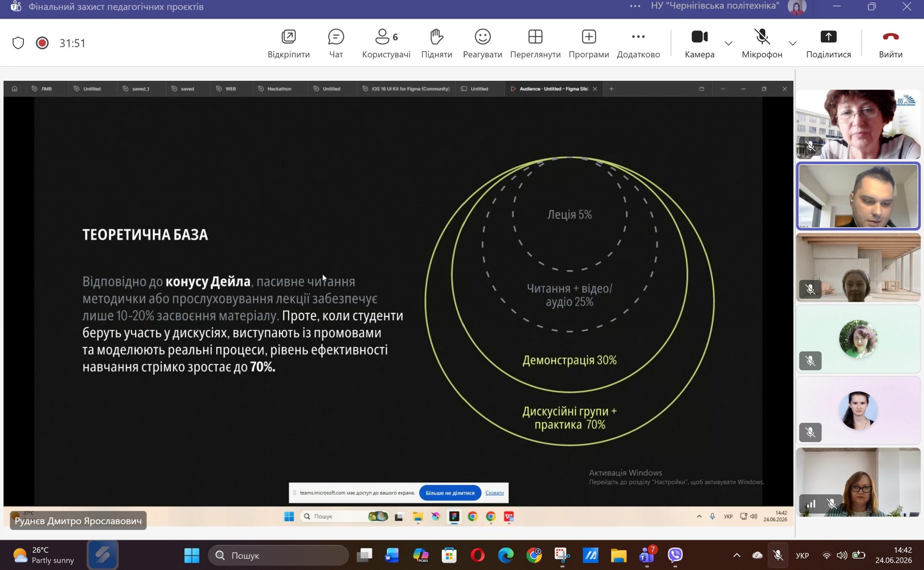The width and height of the screenshot is (924, 570).
Task: Close the Audience Figma Slides tab
Action: click(x=595, y=89)
